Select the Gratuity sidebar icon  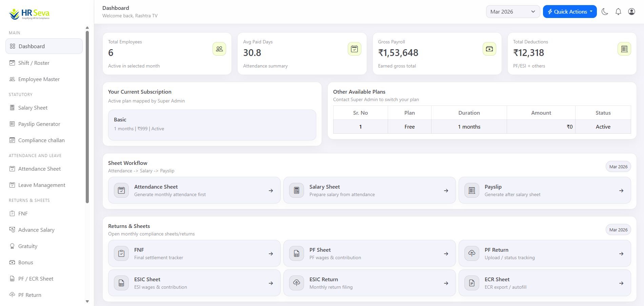pos(12,246)
